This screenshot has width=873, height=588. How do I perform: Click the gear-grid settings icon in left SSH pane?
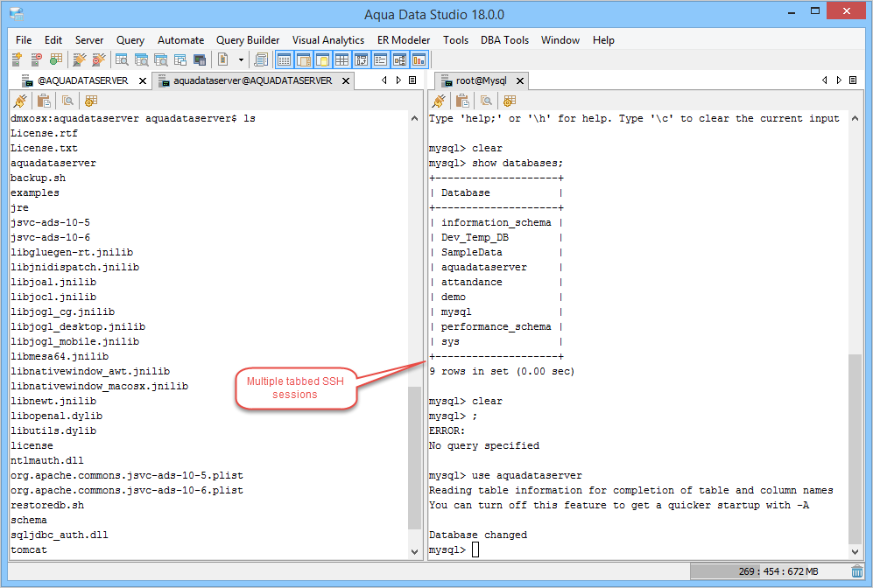point(91,101)
